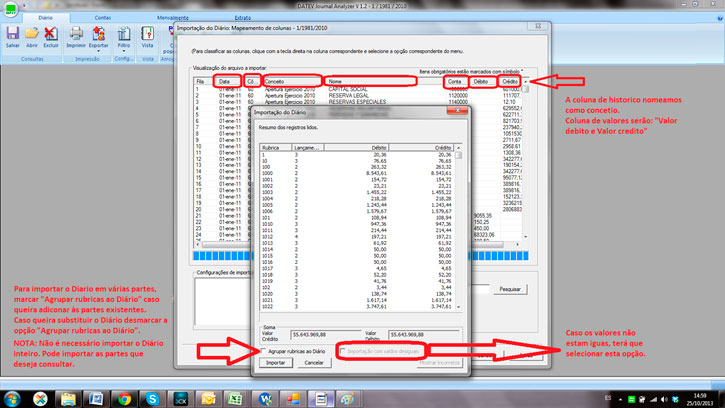Image resolution: width=725 pixels, height=408 pixels.
Task: Click the Valor Débito sum field
Action: [424, 334]
